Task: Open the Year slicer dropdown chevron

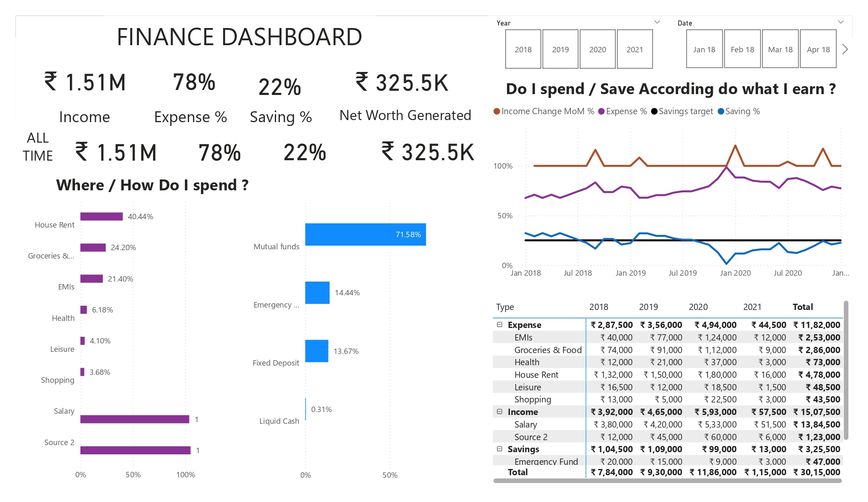Action: point(657,22)
